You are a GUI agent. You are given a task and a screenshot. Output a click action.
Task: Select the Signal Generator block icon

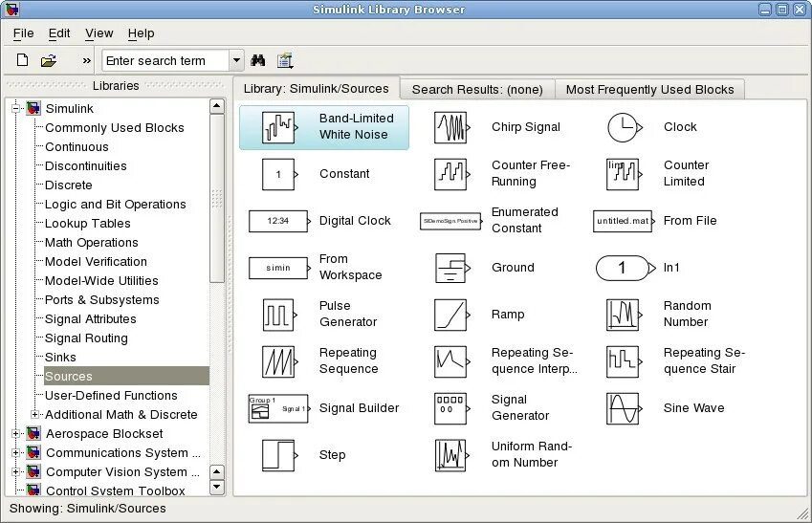click(x=451, y=408)
